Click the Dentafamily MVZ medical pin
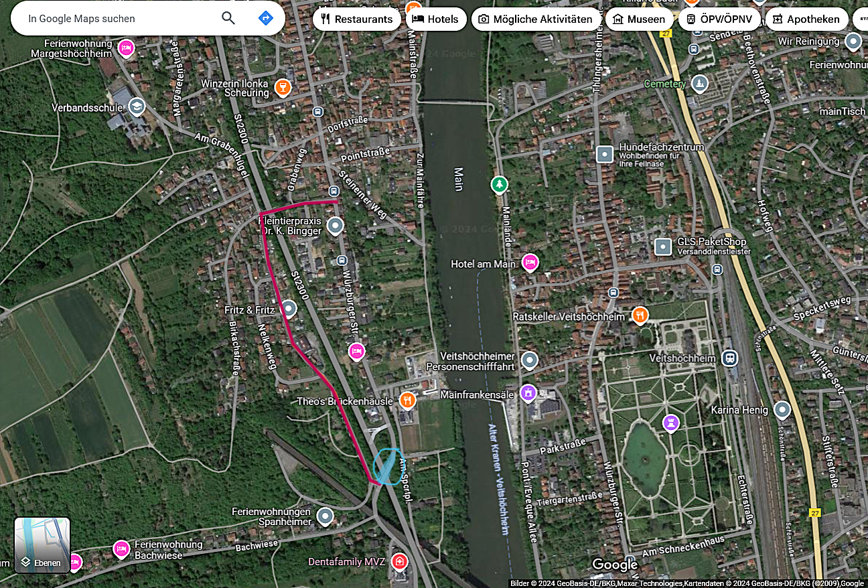 click(400, 561)
